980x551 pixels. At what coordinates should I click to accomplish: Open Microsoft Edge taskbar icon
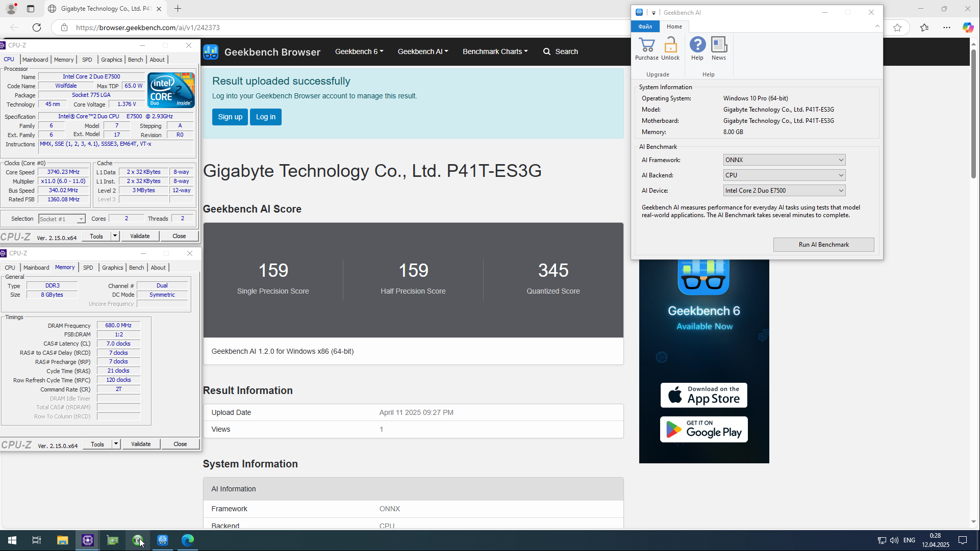[188, 540]
